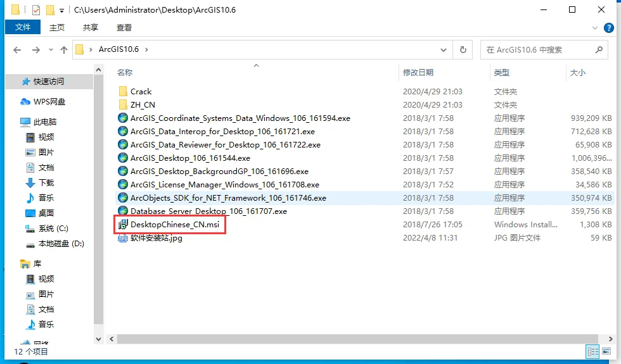Open WPS网盘 in navigation pane

point(49,102)
